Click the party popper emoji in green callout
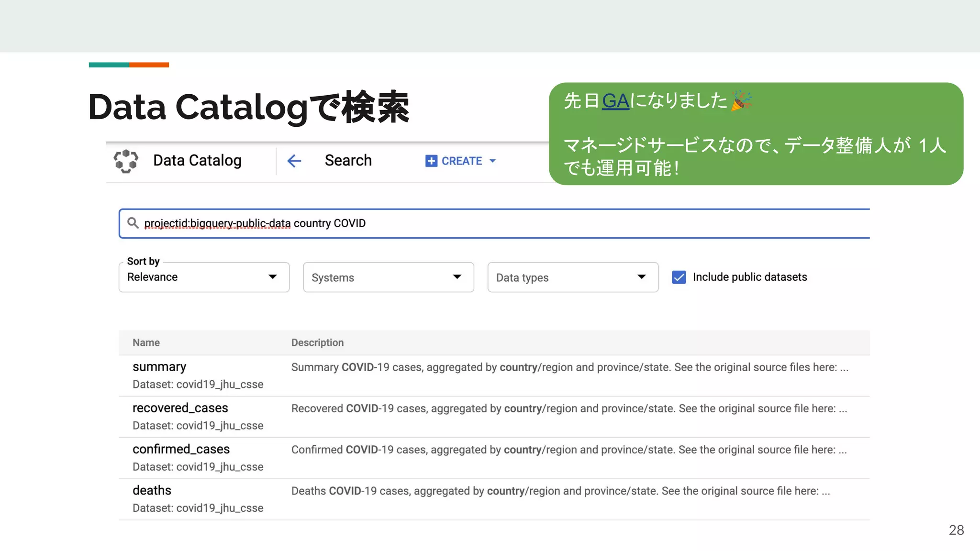 coord(741,100)
